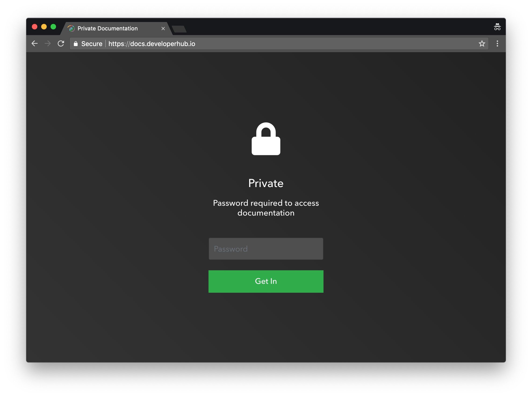Click the large white padlock graphic
Screen dimensions: 532x397
[x=266, y=139]
